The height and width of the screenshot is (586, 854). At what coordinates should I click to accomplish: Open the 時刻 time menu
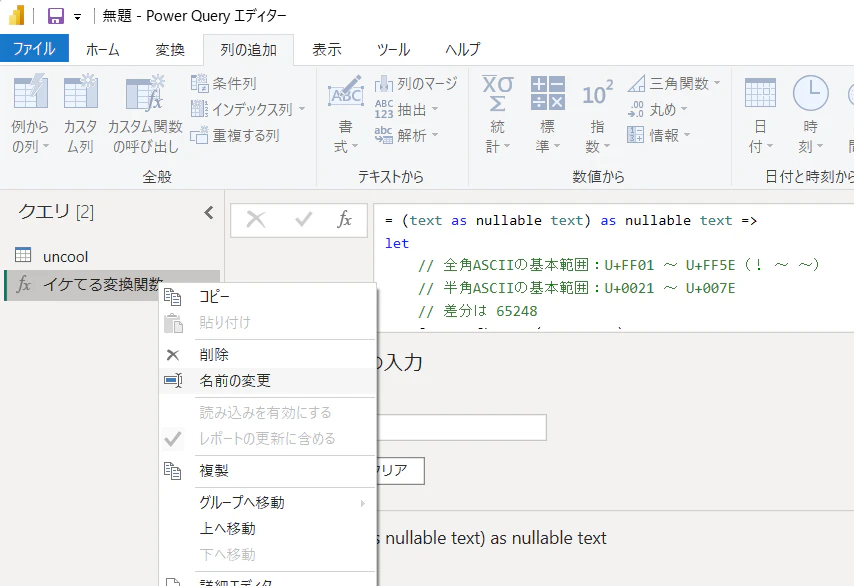click(810, 114)
